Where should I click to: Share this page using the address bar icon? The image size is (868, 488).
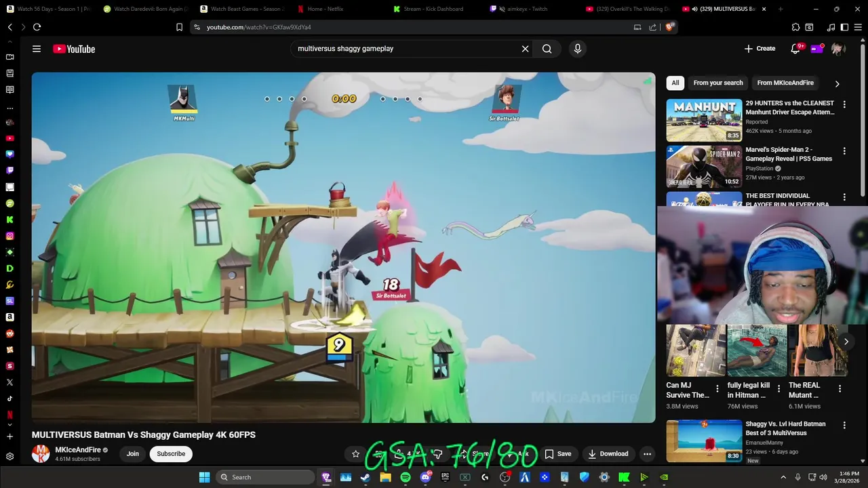click(652, 27)
